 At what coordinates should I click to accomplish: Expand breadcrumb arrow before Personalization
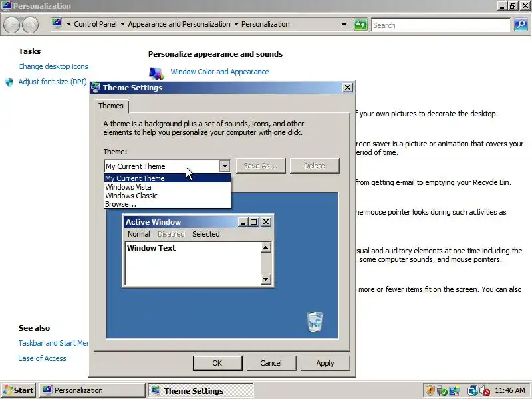point(236,24)
